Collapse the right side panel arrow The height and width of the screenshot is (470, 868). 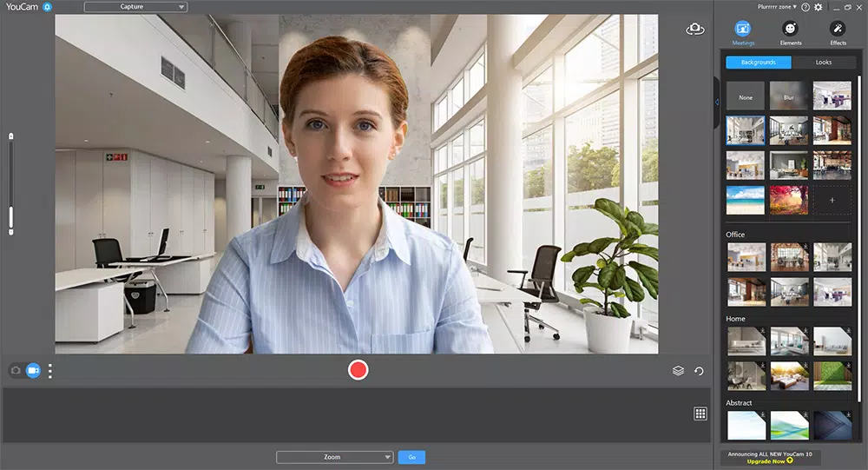pyautogui.click(x=717, y=103)
